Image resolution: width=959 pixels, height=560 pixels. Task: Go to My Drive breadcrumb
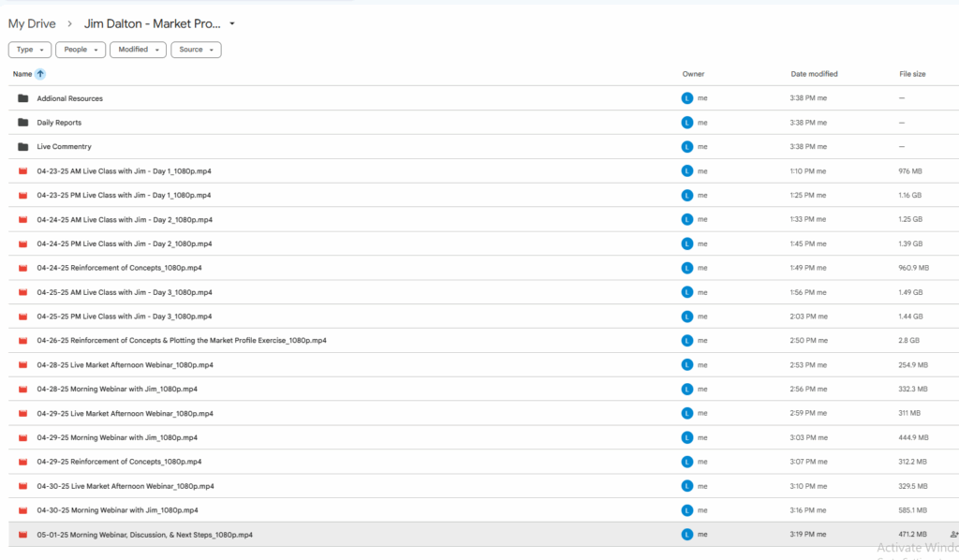click(x=32, y=23)
